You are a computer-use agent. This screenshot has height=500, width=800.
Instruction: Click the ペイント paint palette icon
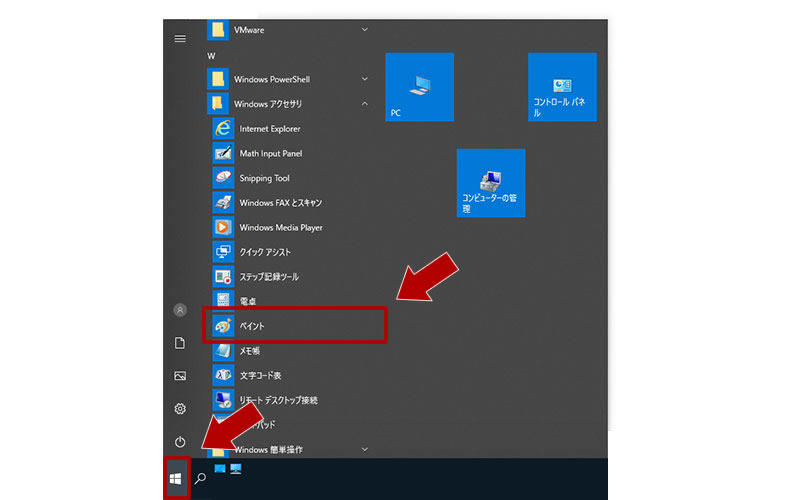(223, 326)
